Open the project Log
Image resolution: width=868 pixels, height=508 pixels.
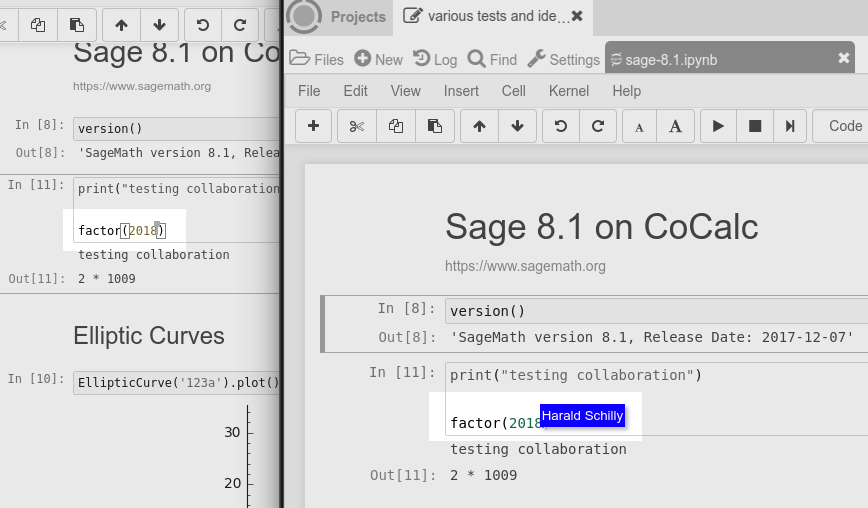click(x=435, y=59)
